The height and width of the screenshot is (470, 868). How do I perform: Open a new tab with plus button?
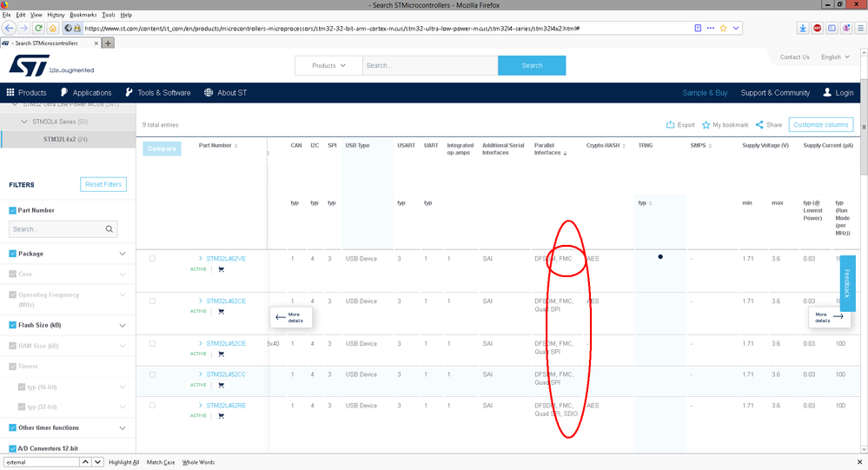[108, 43]
